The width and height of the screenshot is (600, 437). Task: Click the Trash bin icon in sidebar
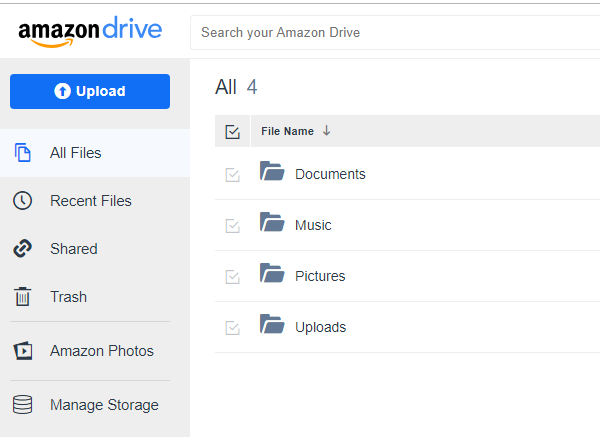click(x=22, y=297)
